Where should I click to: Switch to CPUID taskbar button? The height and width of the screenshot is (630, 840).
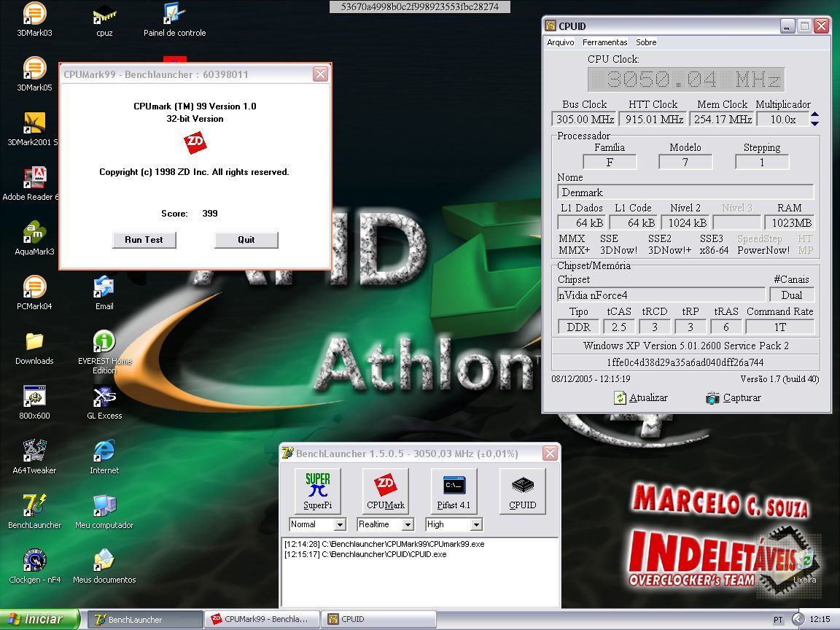(x=378, y=619)
